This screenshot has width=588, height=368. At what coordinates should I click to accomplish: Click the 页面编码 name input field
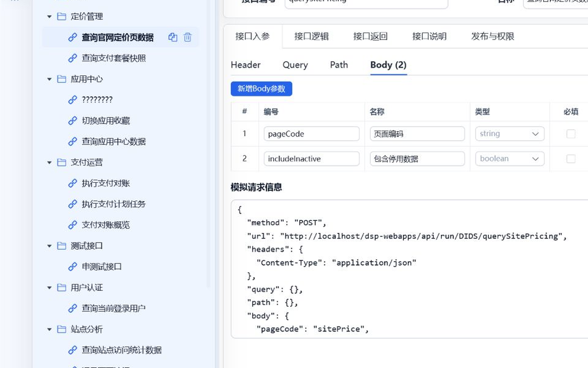[417, 134]
